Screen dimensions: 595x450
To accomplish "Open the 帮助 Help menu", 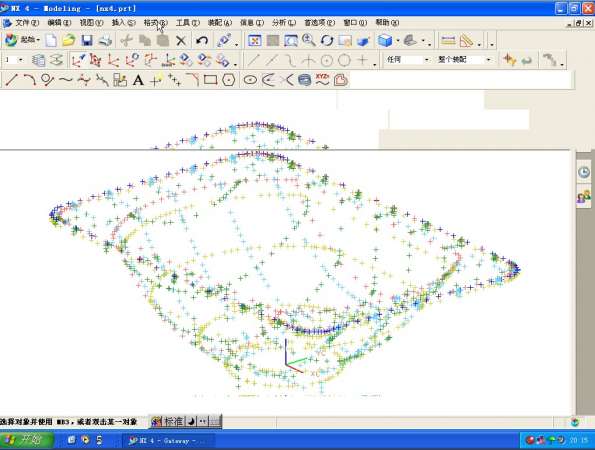I will click(387, 23).
